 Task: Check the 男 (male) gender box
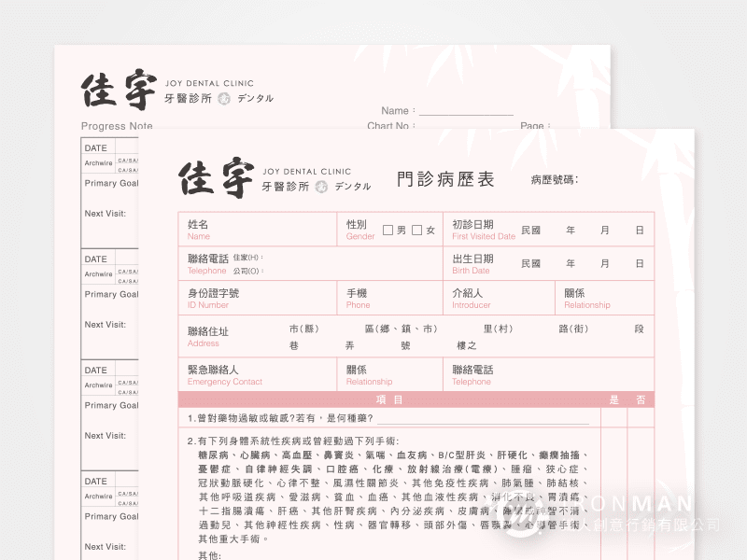coord(388,230)
